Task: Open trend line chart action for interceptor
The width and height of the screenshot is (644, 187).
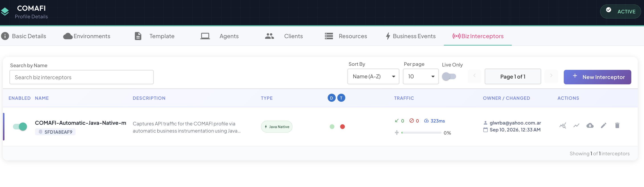Action: coord(576,125)
